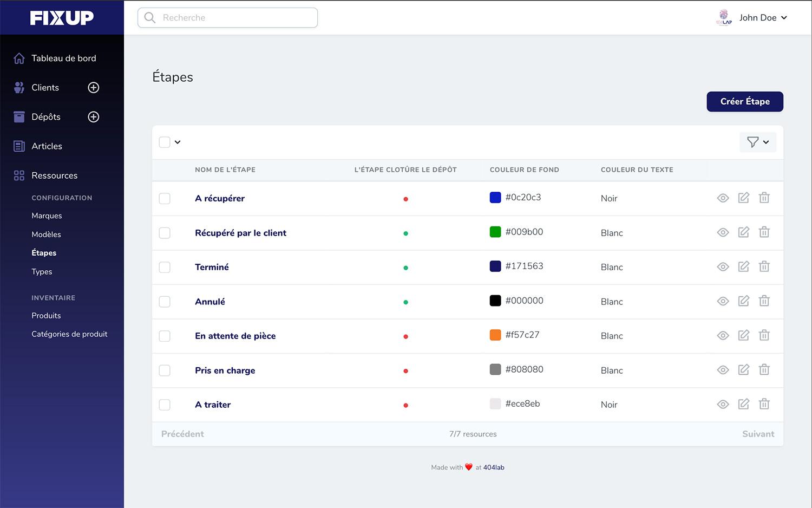Add a new dépôt with the plus icon
Screen dimensions: 812x508
coord(94,117)
